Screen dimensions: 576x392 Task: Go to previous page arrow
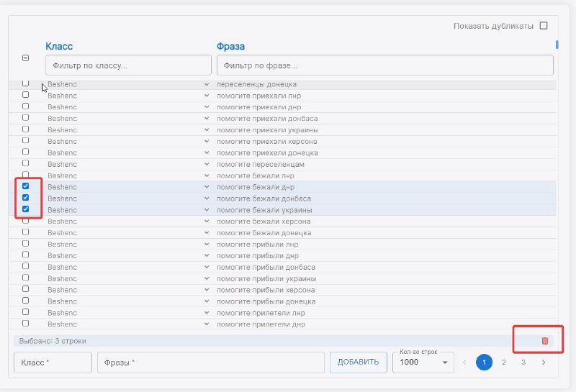[x=464, y=363]
